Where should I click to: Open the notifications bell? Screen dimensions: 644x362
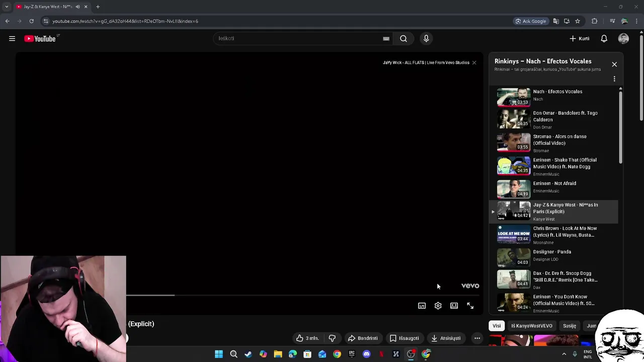click(x=604, y=39)
